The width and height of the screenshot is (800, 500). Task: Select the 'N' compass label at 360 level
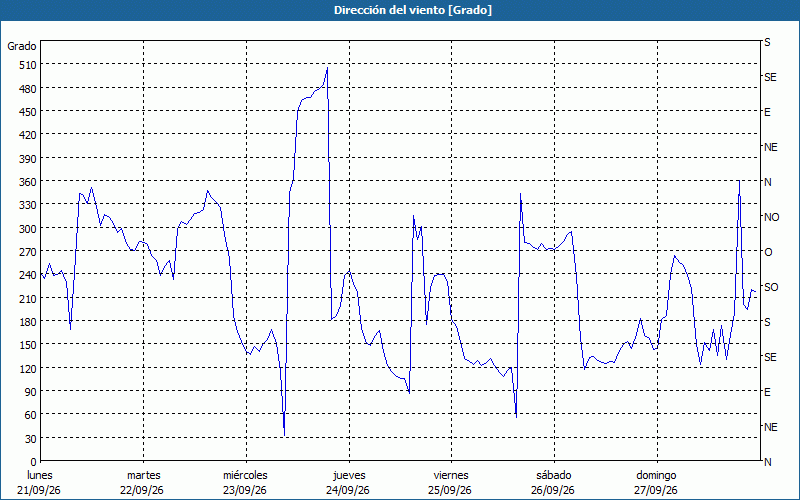click(768, 182)
